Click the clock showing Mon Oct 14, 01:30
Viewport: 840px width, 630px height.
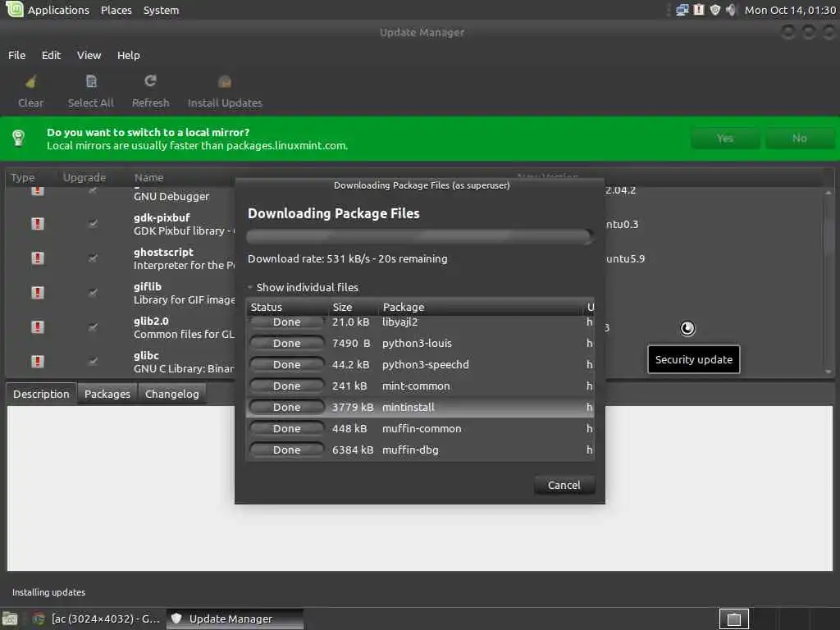click(790, 10)
